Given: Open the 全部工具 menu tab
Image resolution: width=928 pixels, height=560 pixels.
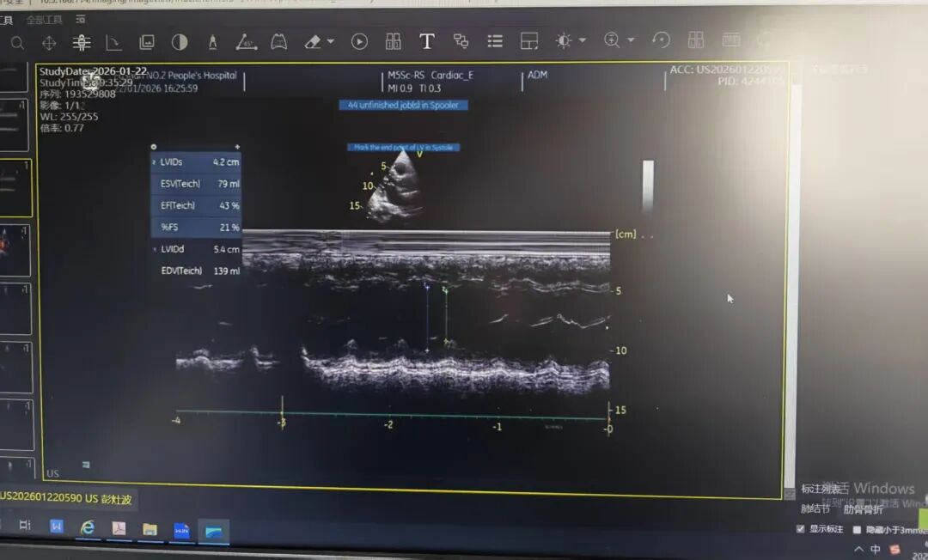Looking at the screenshot, I should (x=45, y=20).
